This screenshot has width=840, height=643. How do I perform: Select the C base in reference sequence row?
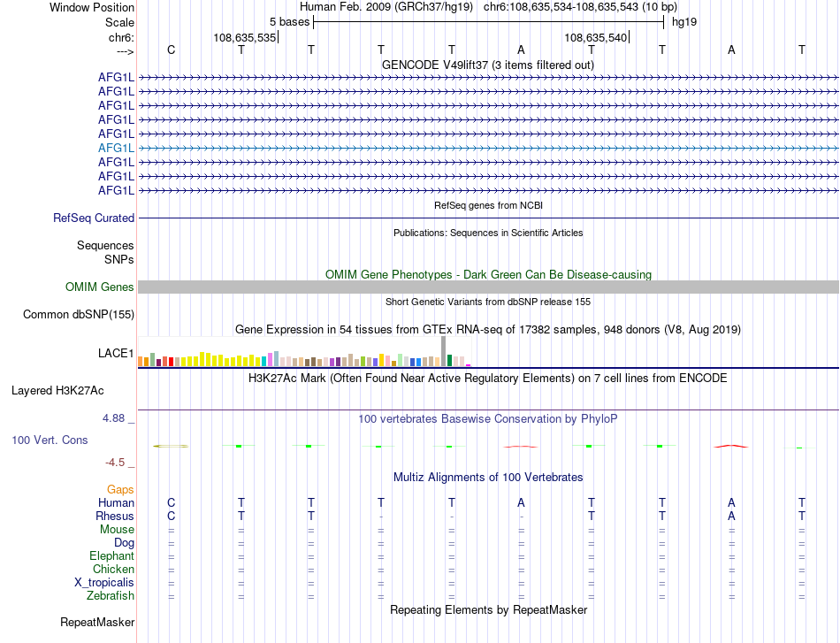[171, 50]
